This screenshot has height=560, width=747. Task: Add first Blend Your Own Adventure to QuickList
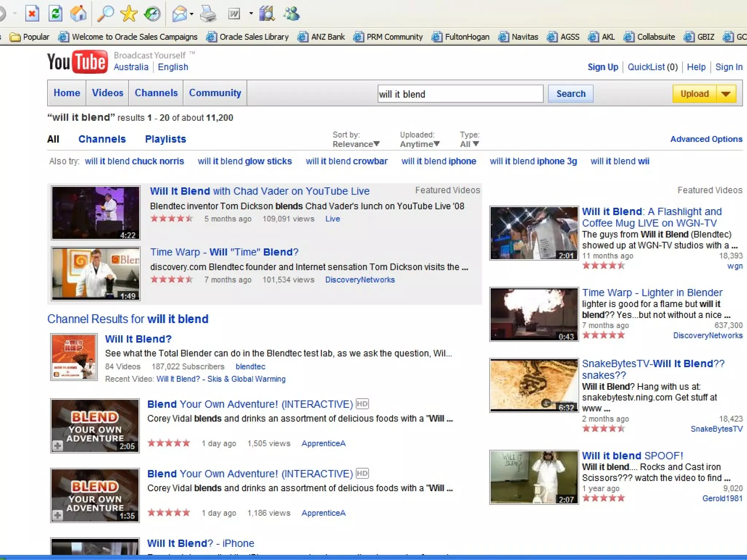pyautogui.click(x=57, y=446)
